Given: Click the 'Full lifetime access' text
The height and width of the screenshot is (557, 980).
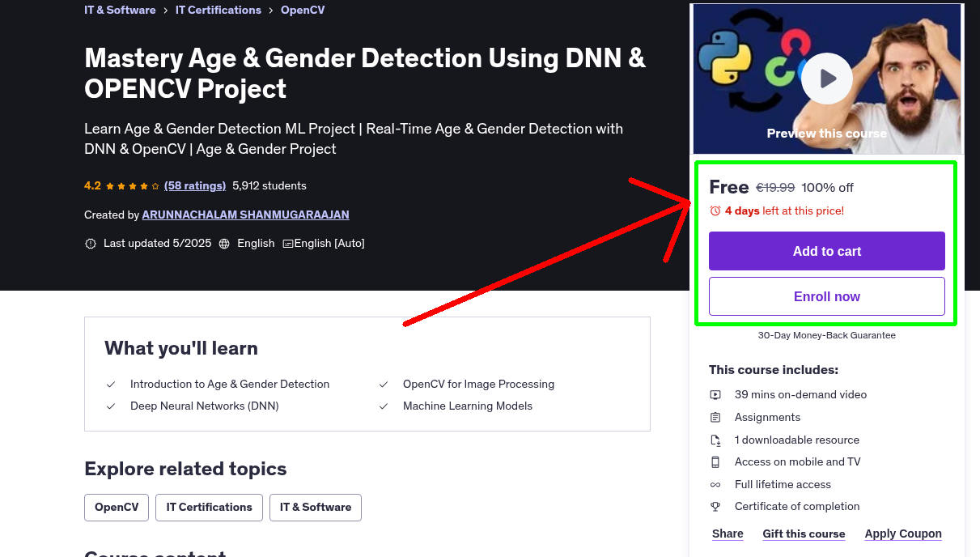Looking at the screenshot, I should pyautogui.click(x=783, y=485).
